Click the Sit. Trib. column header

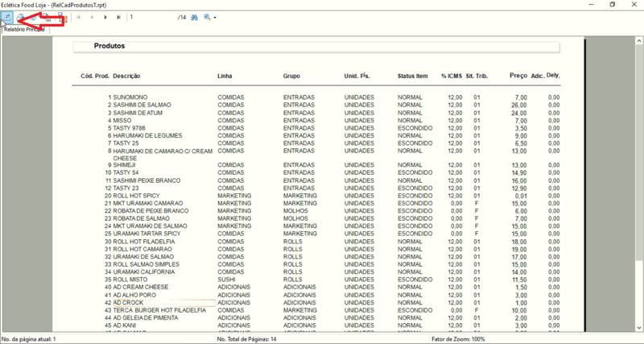(477, 76)
